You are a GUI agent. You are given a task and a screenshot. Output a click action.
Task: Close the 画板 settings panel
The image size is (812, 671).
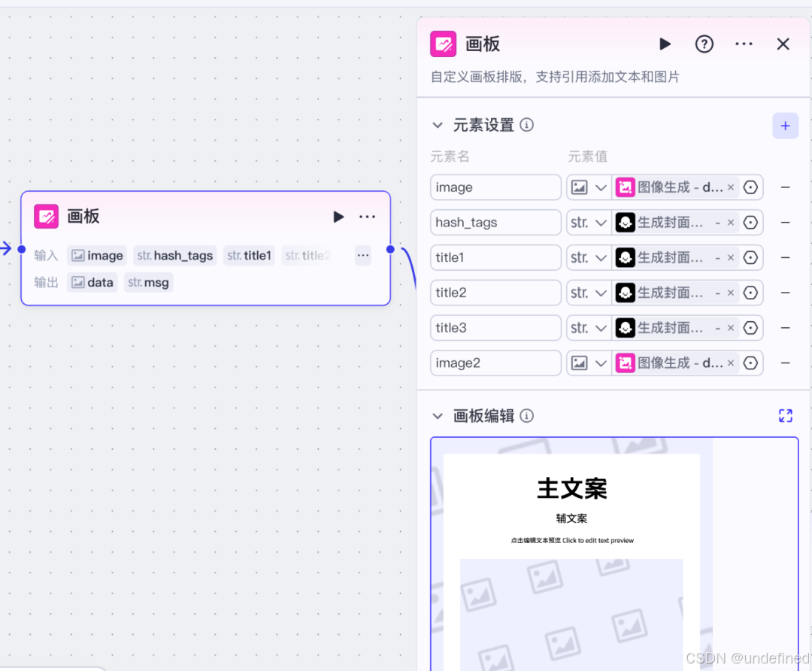click(x=783, y=44)
